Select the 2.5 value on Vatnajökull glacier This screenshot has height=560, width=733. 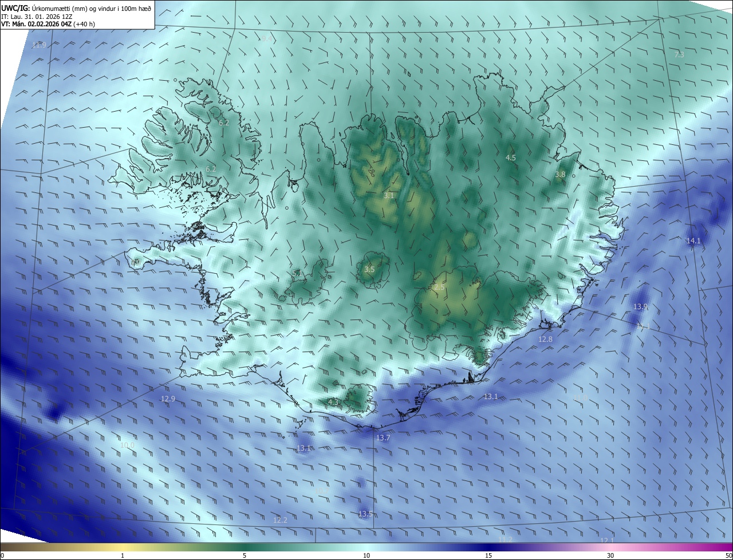click(439, 287)
